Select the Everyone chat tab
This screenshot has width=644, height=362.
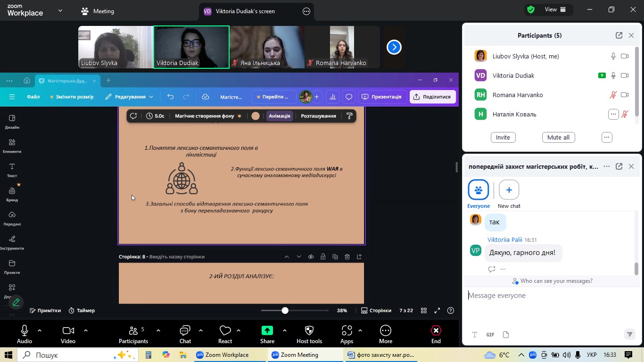click(479, 190)
